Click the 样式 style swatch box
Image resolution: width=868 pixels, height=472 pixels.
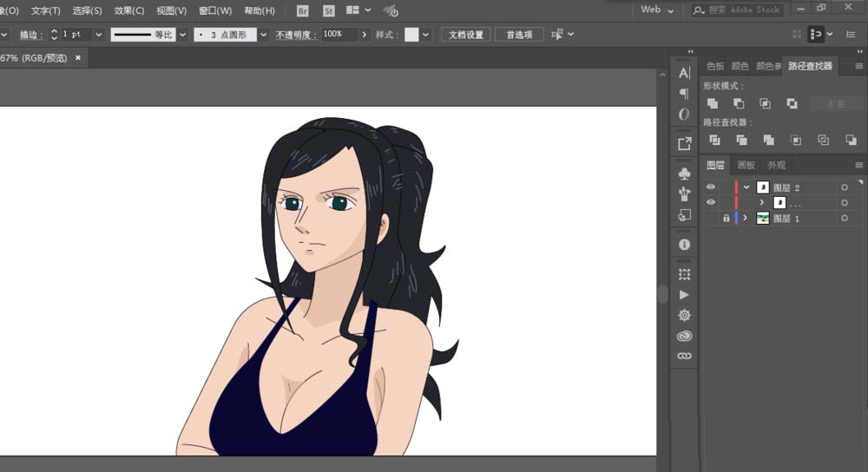pyautogui.click(x=411, y=35)
